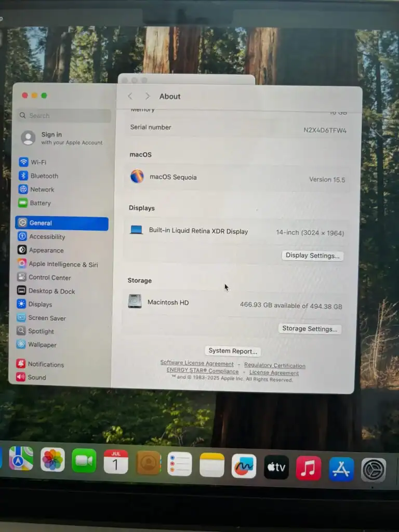The image size is (399, 532).
Task: Open Accessibility settings
Action: click(47, 237)
